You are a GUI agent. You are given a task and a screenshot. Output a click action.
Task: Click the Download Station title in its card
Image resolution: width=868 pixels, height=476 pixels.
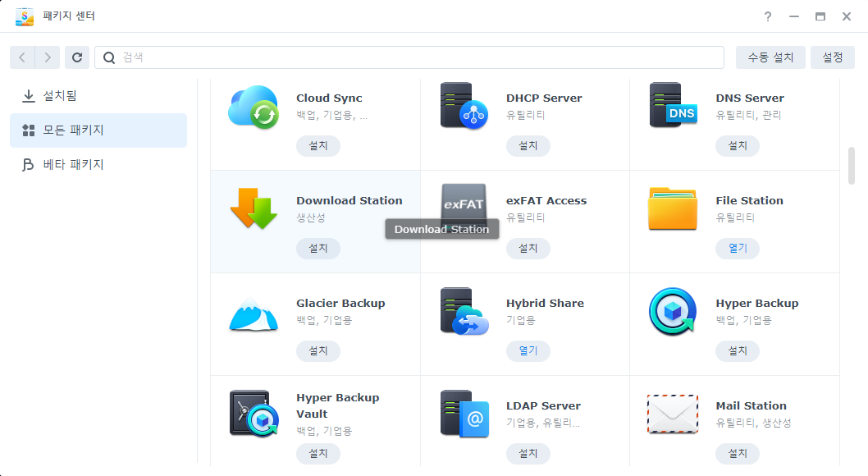pos(349,200)
